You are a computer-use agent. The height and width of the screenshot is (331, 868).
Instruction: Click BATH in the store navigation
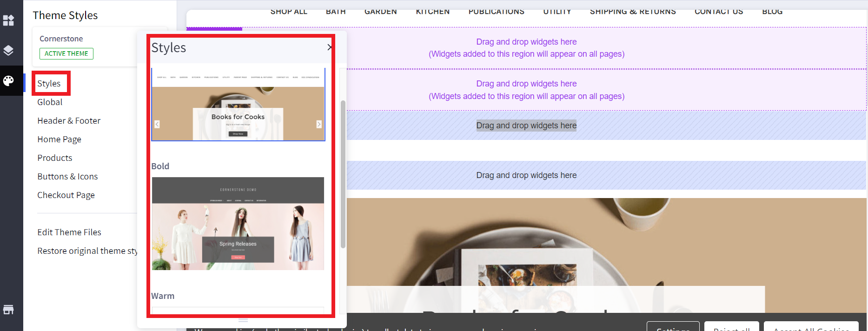click(x=336, y=12)
